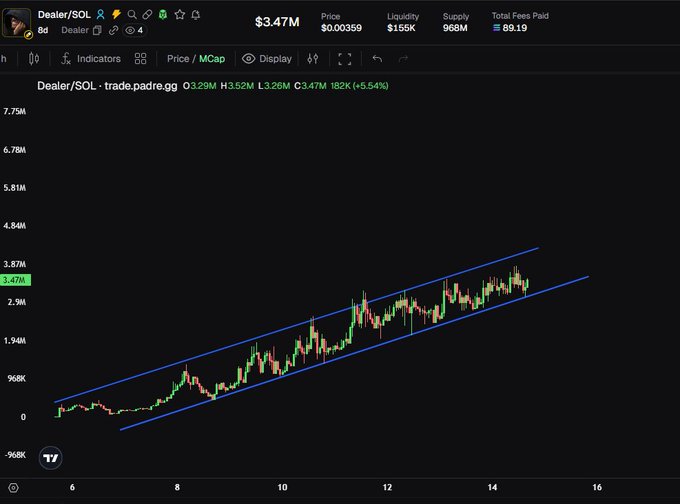Click the $0.00359 price value
Viewport: 680px width, 504px height.
pos(341,28)
